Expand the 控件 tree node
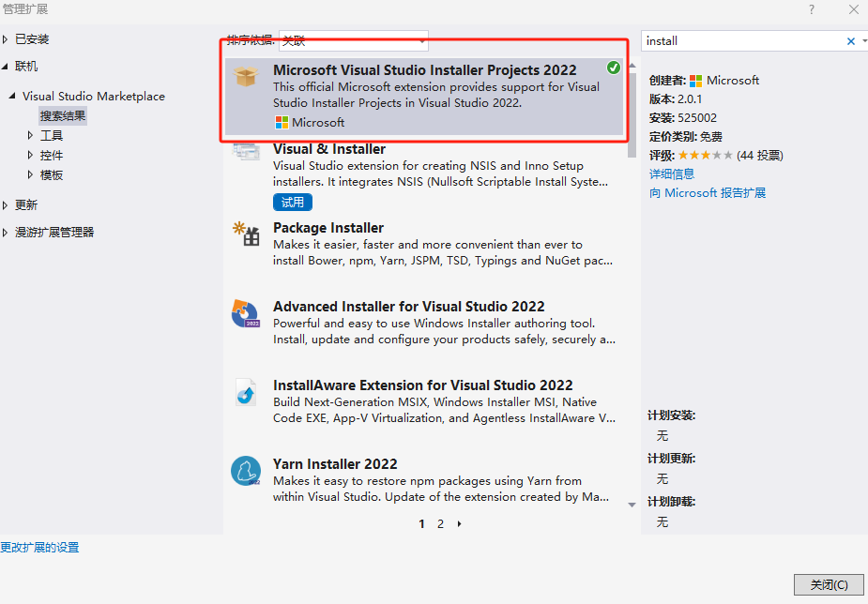The height and width of the screenshot is (604, 868). tap(50, 155)
